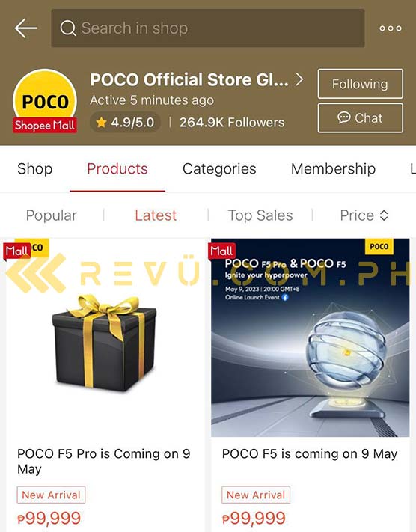Open the POCO store logo avatar
The image size is (416, 532).
45,98
